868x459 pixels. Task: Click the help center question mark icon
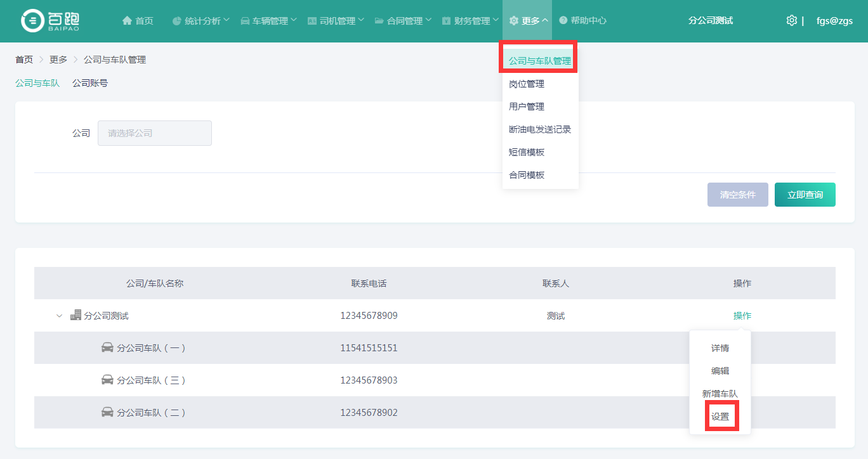pyautogui.click(x=563, y=21)
